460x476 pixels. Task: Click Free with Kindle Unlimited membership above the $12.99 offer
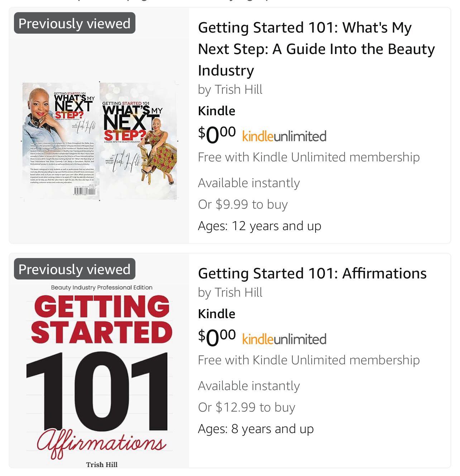[x=308, y=360]
